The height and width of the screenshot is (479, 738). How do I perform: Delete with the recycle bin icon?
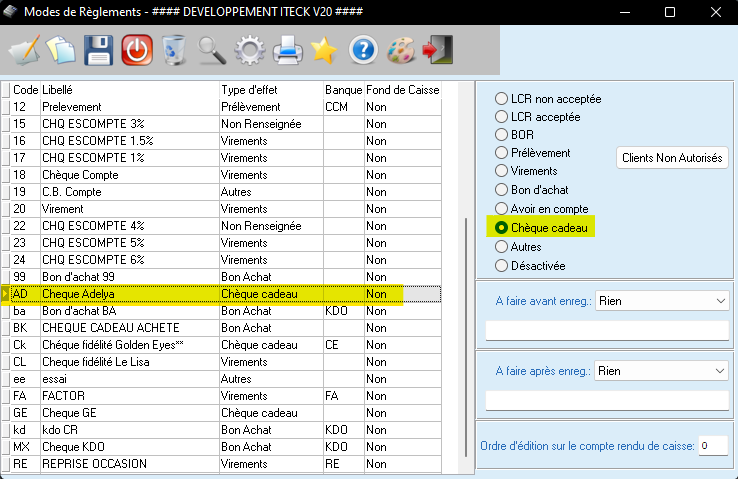[173, 49]
